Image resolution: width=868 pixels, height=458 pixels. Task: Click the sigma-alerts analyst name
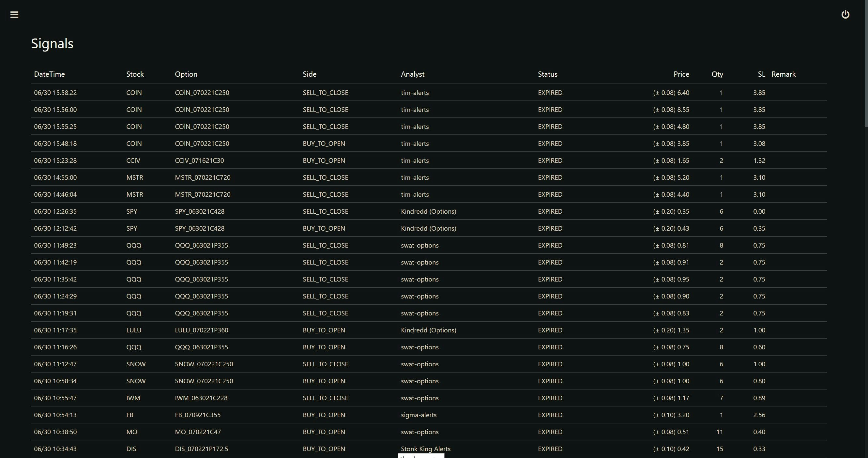(x=419, y=415)
